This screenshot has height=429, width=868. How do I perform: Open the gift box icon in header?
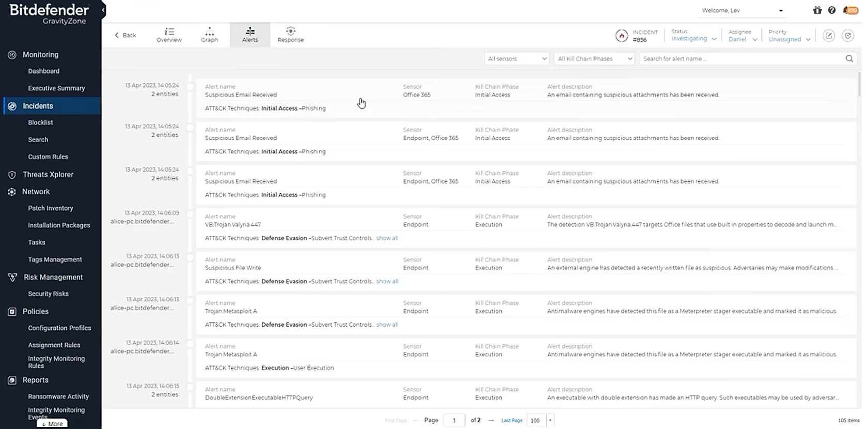click(x=817, y=10)
